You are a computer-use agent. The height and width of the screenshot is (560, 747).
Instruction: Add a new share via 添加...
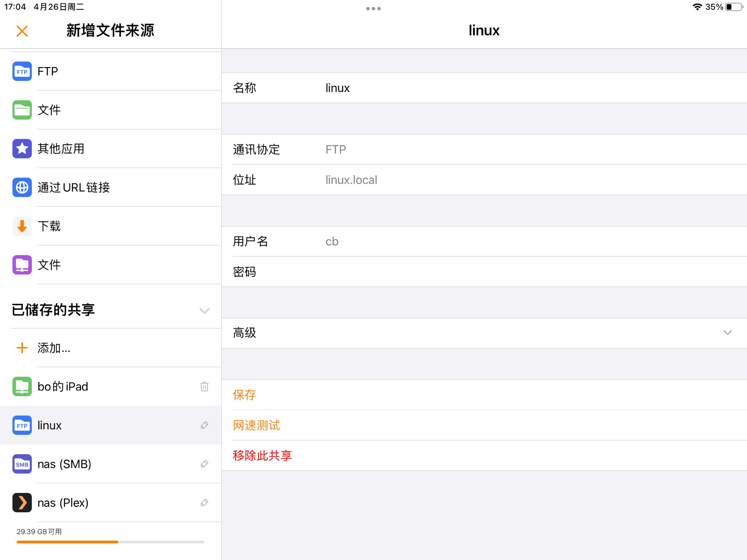click(x=54, y=348)
